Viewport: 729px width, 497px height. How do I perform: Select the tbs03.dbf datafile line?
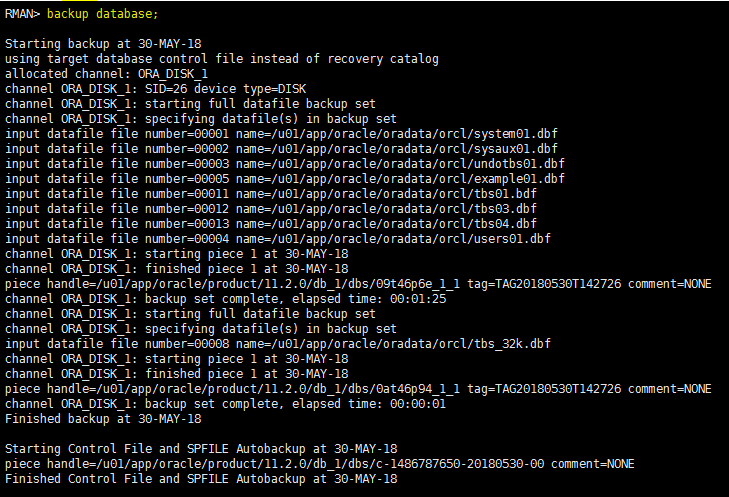point(271,209)
